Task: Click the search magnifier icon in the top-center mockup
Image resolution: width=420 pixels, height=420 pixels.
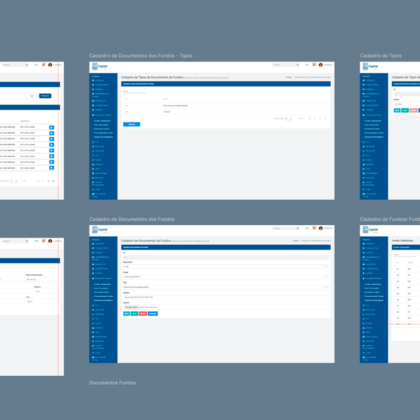Action: click(x=298, y=65)
